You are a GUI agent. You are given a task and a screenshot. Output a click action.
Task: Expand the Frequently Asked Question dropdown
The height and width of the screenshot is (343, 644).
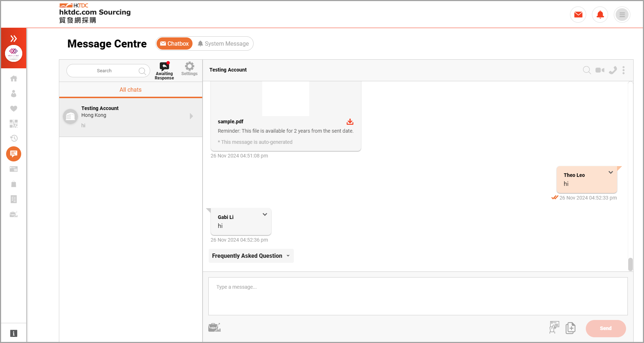tap(251, 256)
